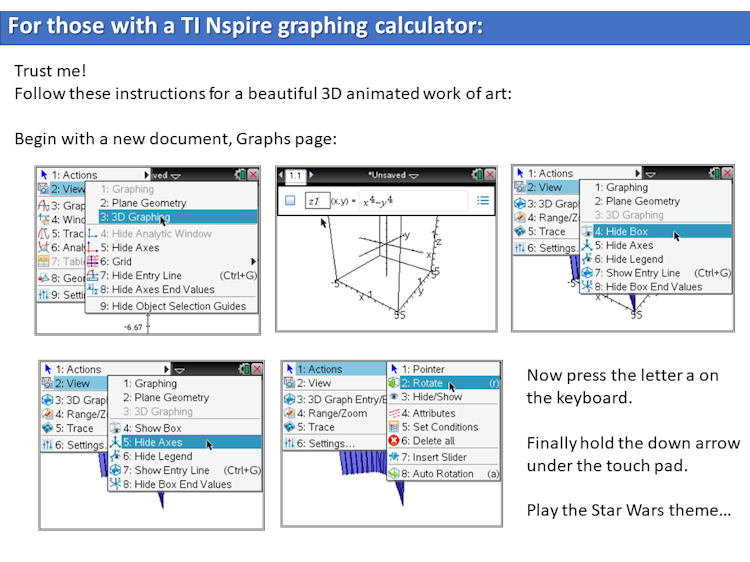Click Hide Analytic Window axes icon
This screenshot has height=562, width=750.
point(92,233)
